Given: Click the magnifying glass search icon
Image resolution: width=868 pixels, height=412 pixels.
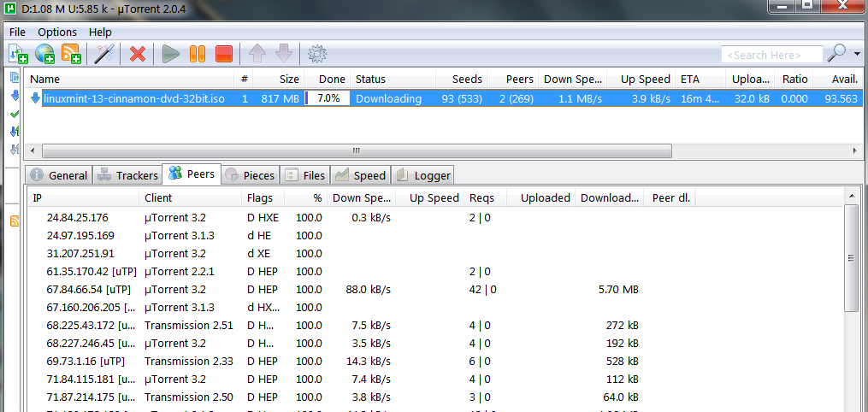Looking at the screenshot, I should [837, 54].
